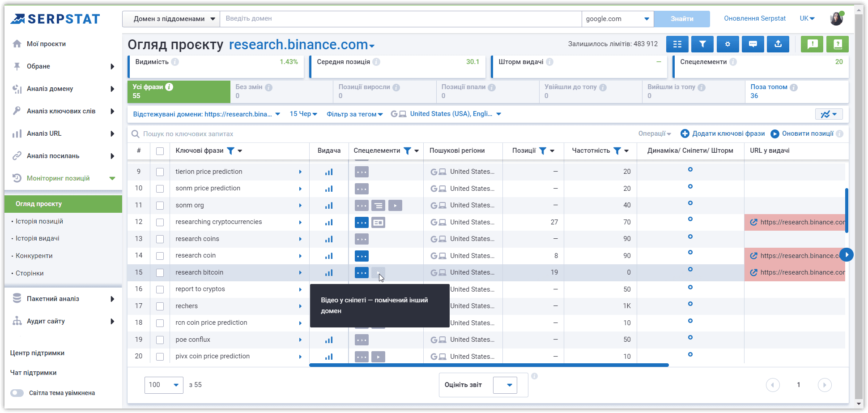Image resolution: width=868 pixels, height=413 pixels.
Task: Check the box for rechers keyword
Action: click(x=160, y=306)
